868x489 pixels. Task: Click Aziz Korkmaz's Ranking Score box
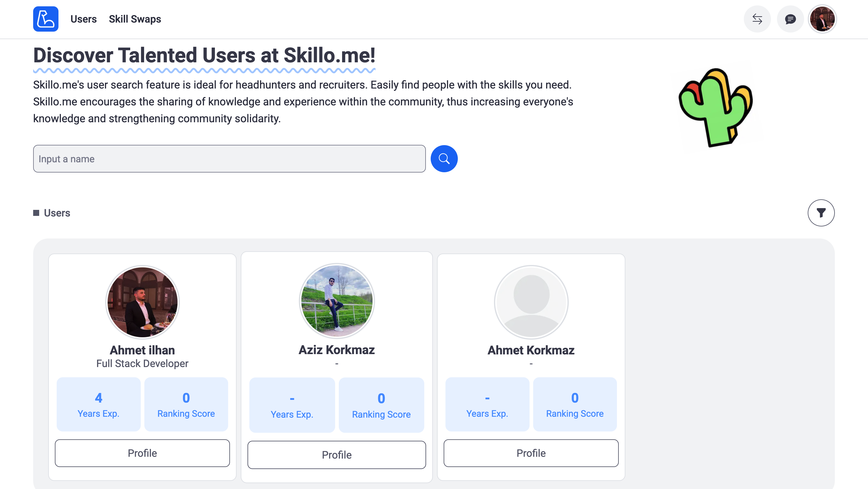click(x=381, y=405)
